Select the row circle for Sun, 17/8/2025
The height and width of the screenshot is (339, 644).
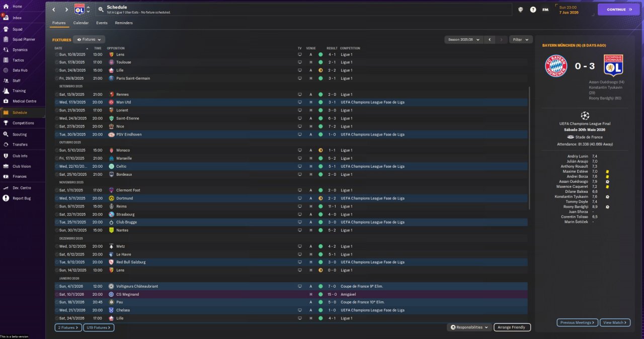point(57,62)
